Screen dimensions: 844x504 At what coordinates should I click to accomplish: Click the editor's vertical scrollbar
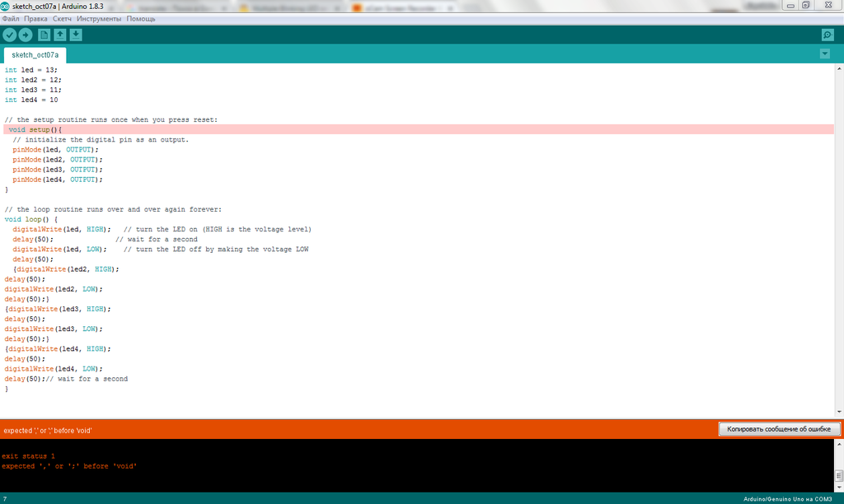[x=839, y=239]
